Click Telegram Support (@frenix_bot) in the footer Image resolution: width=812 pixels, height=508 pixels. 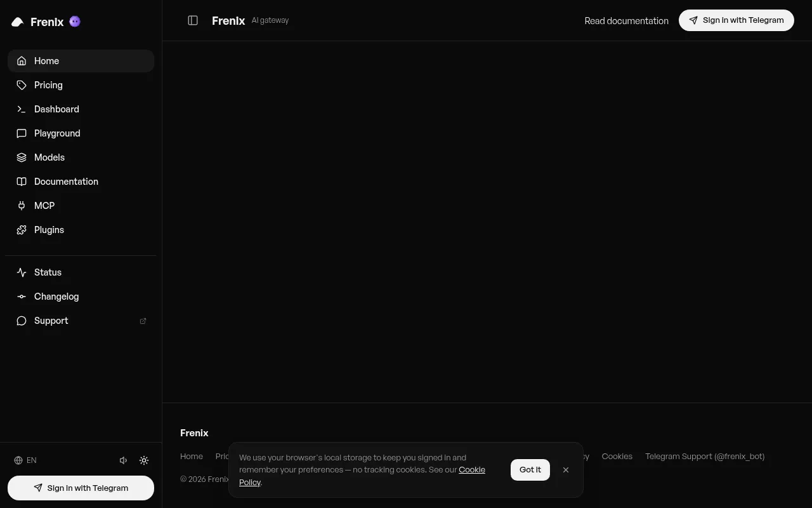(705, 457)
